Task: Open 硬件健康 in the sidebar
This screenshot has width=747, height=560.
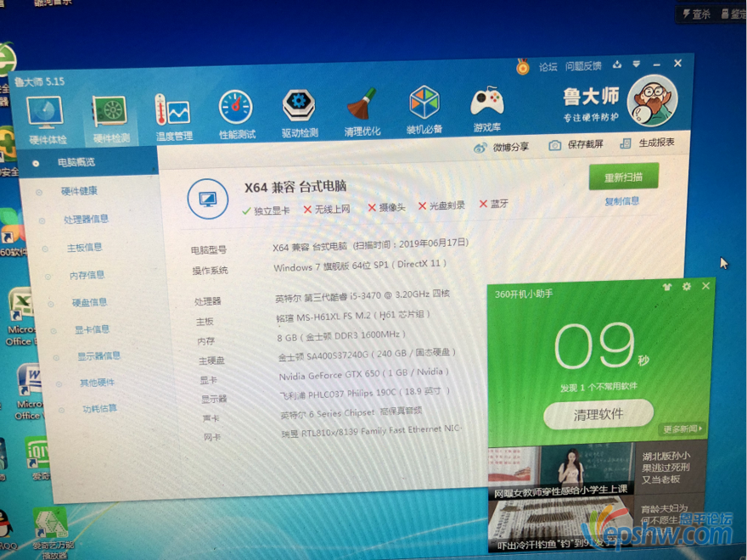Action: 79,191
